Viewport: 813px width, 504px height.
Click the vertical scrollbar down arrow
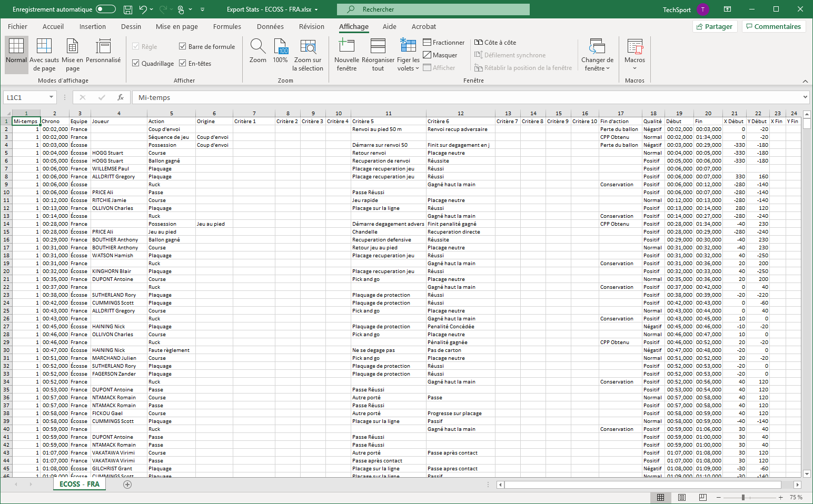click(x=807, y=473)
